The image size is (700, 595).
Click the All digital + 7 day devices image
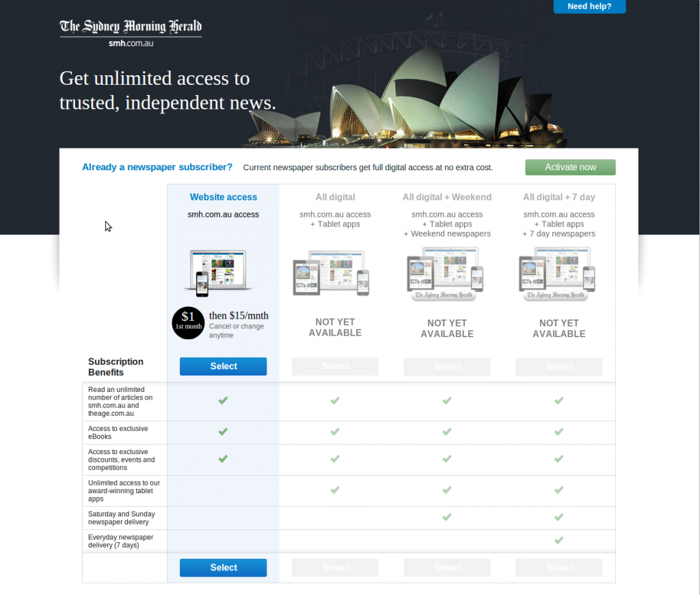(557, 274)
